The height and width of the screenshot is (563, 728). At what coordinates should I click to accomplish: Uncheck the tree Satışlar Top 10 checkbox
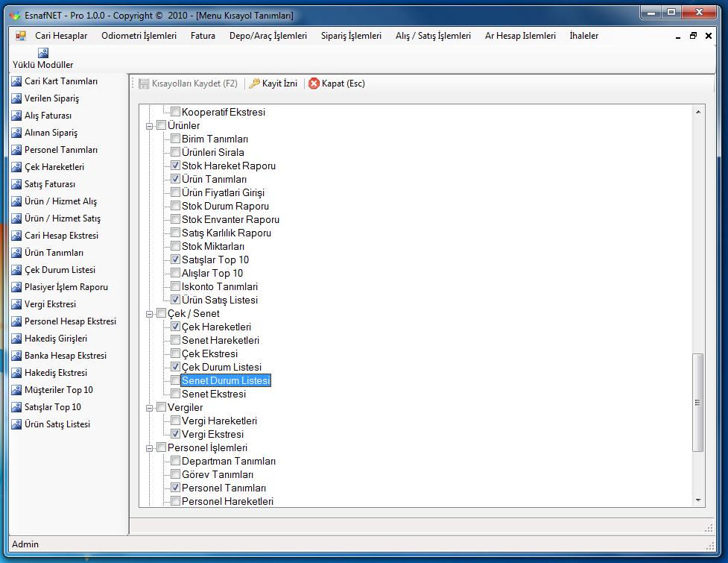point(176,260)
